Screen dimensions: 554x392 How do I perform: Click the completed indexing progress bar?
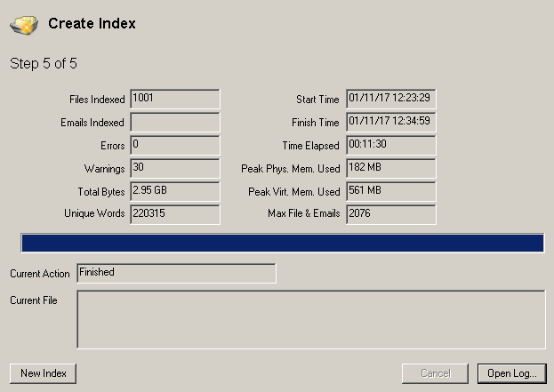(282, 244)
